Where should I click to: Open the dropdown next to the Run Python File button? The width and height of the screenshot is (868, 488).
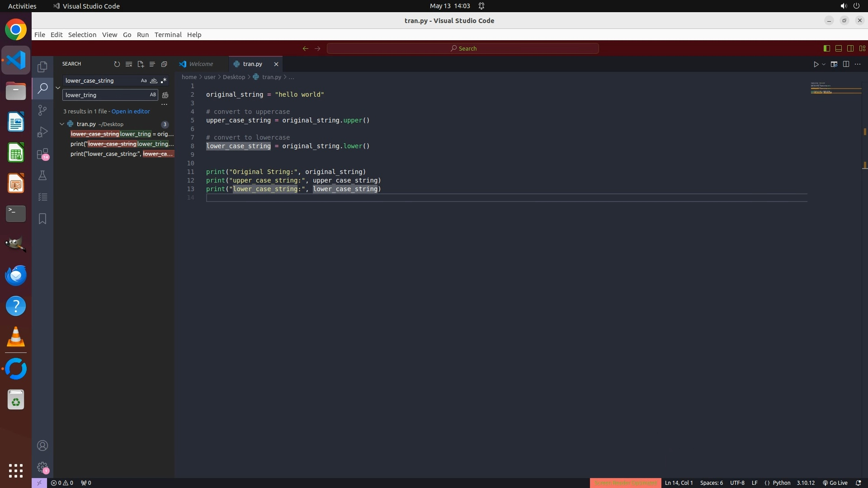point(824,64)
